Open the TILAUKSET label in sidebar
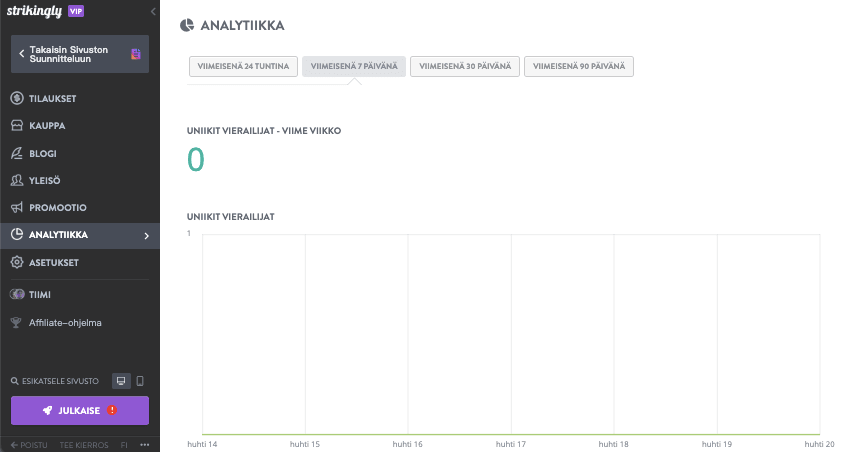The width and height of the screenshot is (861, 452). coord(53,99)
